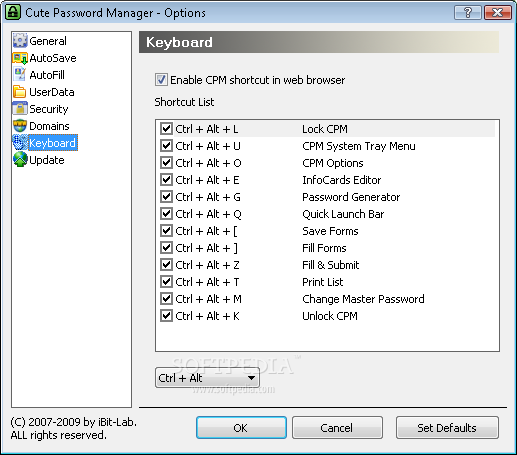The height and width of the screenshot is (455, 517).
Task: Click the UserData folder icon
Action: coord(20,92)
